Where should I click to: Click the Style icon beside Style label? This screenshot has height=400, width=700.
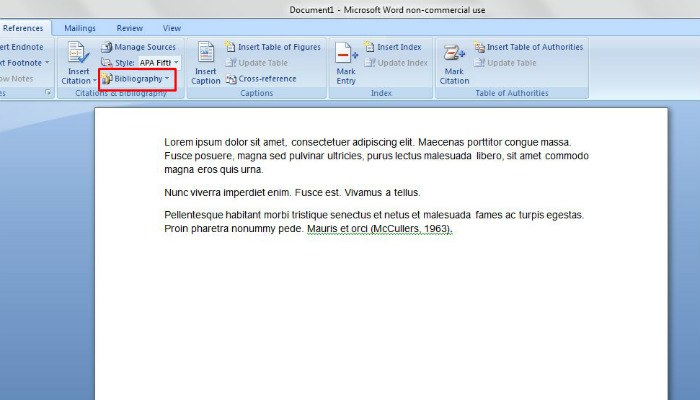(106, 62)
